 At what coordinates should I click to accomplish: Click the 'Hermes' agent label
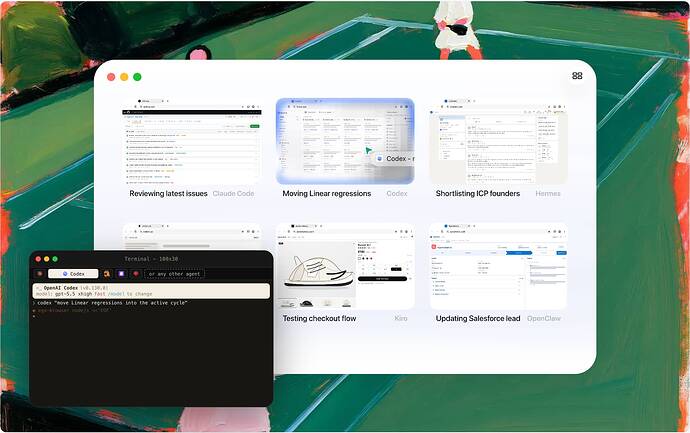click(x=548, y=194)
